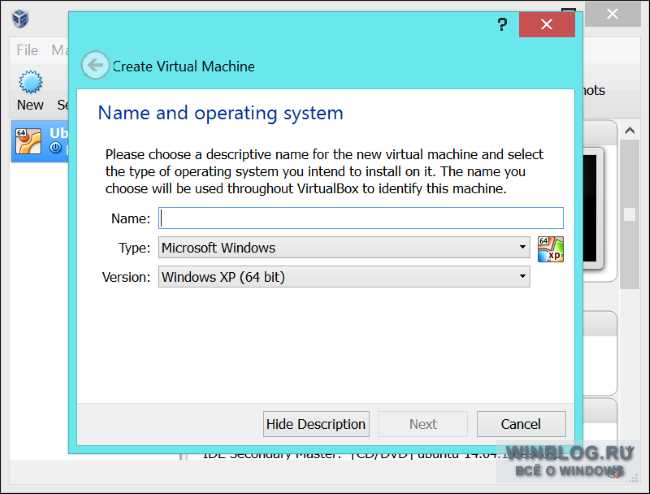Click the Windows XP 64-bit OS icon

(551, 249)
